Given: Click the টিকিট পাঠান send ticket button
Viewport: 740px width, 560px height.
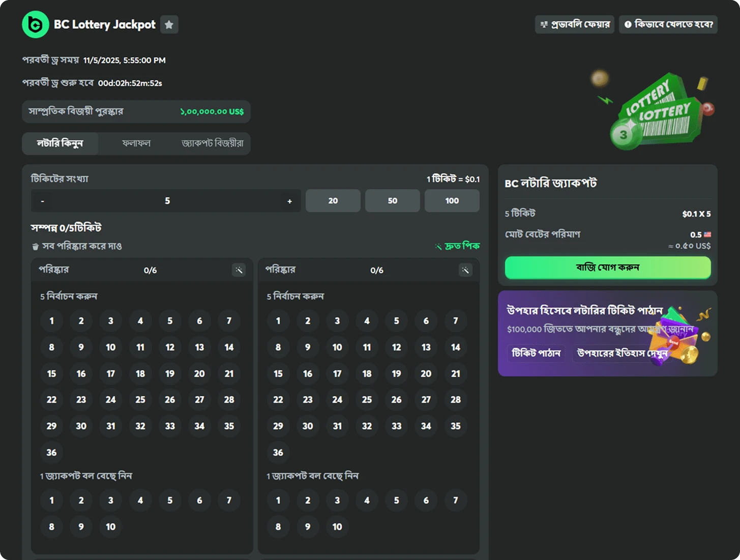Looking at the screenshot, I should point(536,353).
